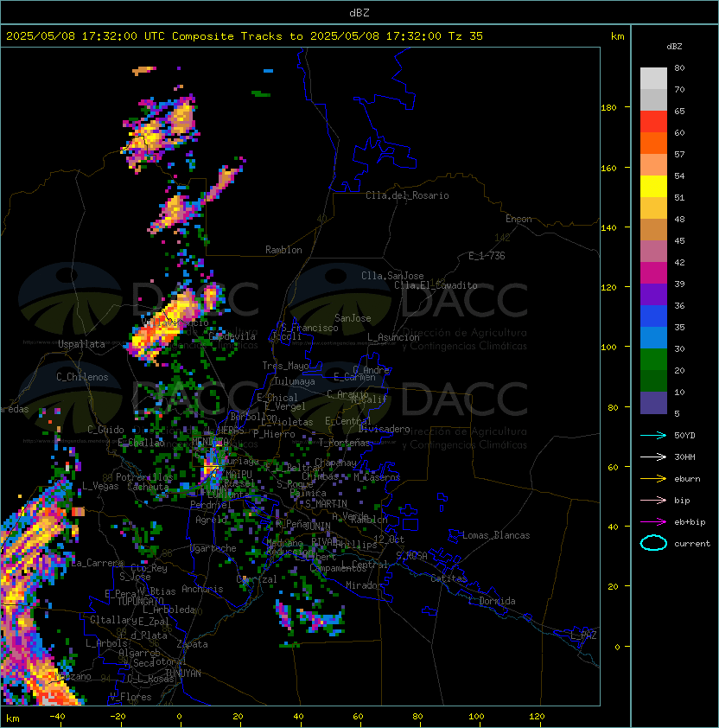Click the 'SanJose' label near S_Francisco

pos(353,318)
